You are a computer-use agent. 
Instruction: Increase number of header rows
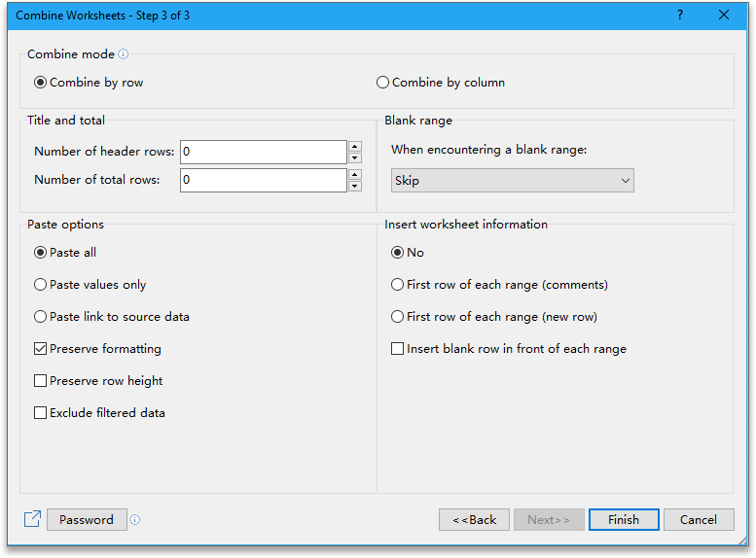click(355, 147)
